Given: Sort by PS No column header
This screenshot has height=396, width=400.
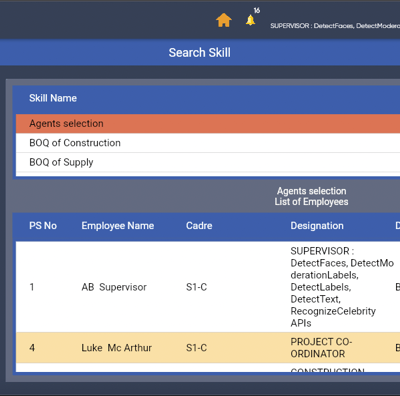Looking at the screenshot, I should pyautogui.click(x=43, y=226).
